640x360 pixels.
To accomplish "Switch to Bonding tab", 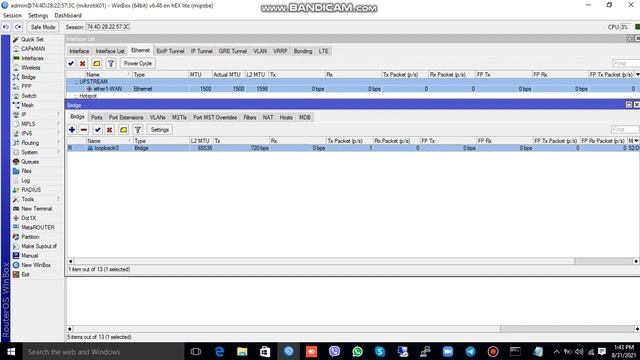I will click(x=303, y=51).
